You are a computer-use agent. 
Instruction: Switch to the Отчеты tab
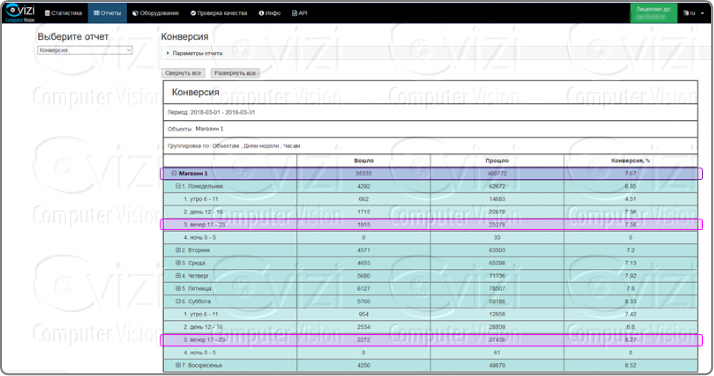pyautogui.click(x=107, y=13)
